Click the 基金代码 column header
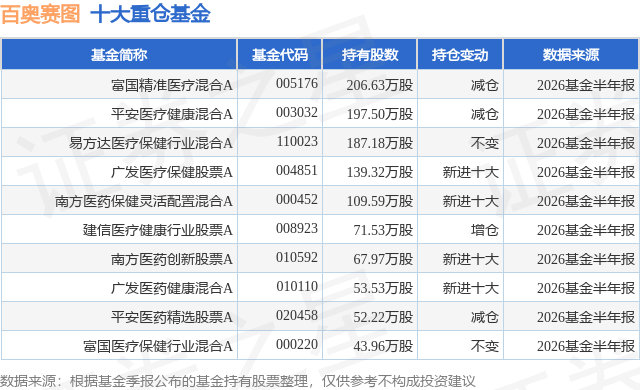This screenshot has height=390, width=640. 280,55
